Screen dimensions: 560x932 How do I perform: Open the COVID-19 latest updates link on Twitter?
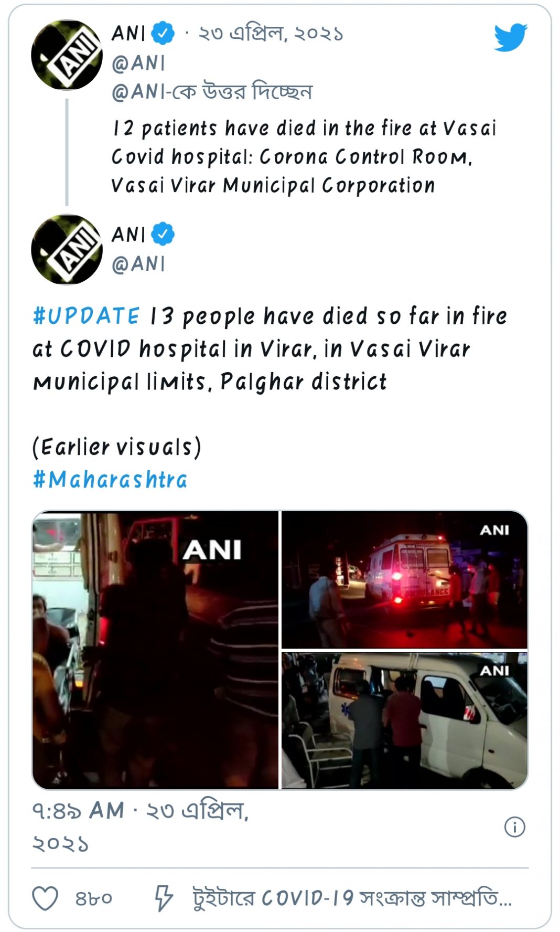coord(352,898)
